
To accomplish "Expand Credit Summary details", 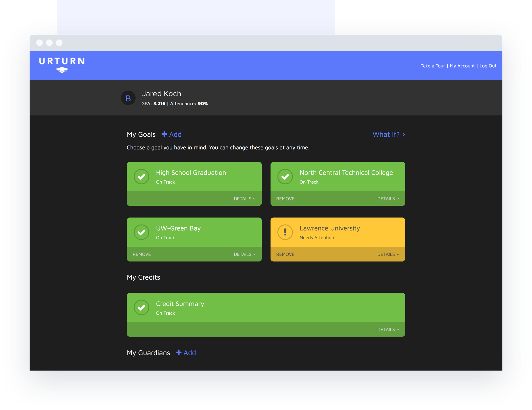I will pos(388,330).
